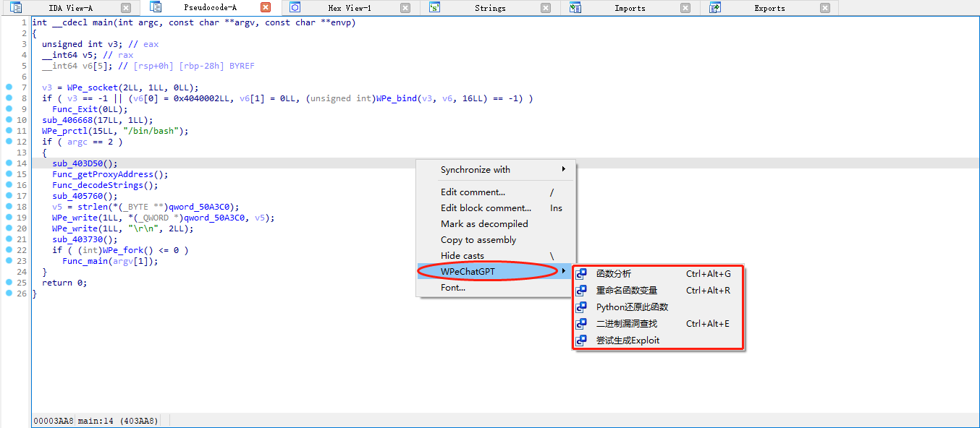Click the Pseudocode-A tab icon
The width and height of the screenshot is (980, 428).
[156, 8]
